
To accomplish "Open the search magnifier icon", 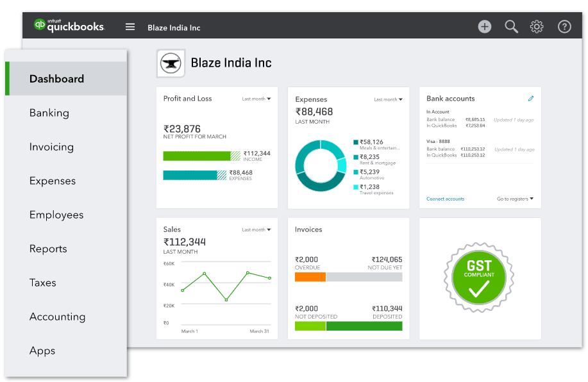I will (x=511, y=27).
